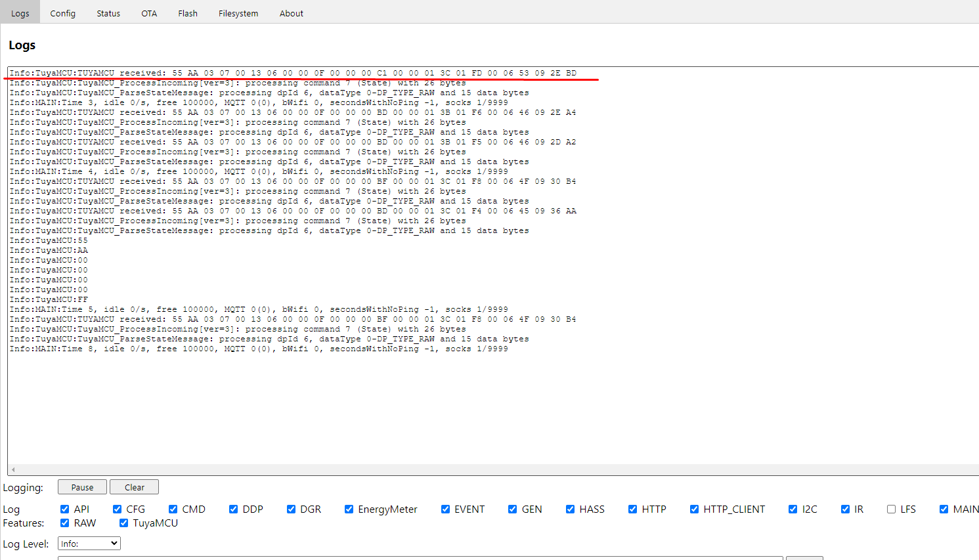Click the 'MAIN:Time 5' log line
This screenshot has height=560, width=979.
tap(259, 309)
